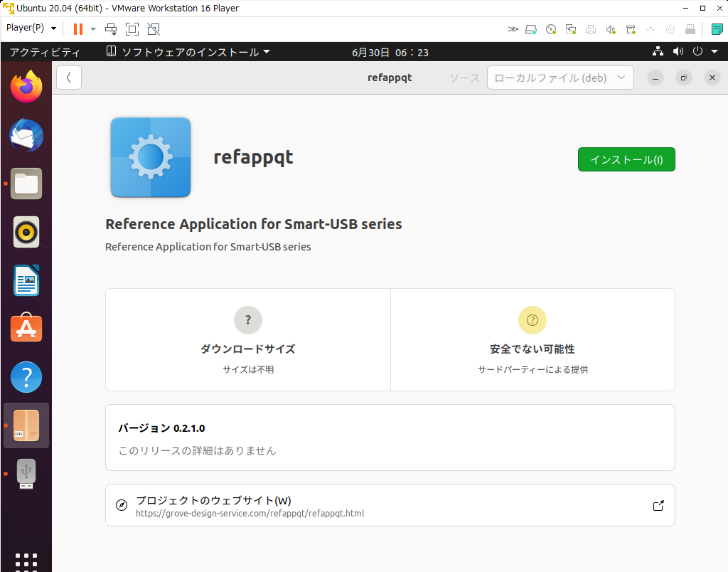Click the refappqt header bar title
The height and width of the screenshot is (572, 728).
coord(390,78)
